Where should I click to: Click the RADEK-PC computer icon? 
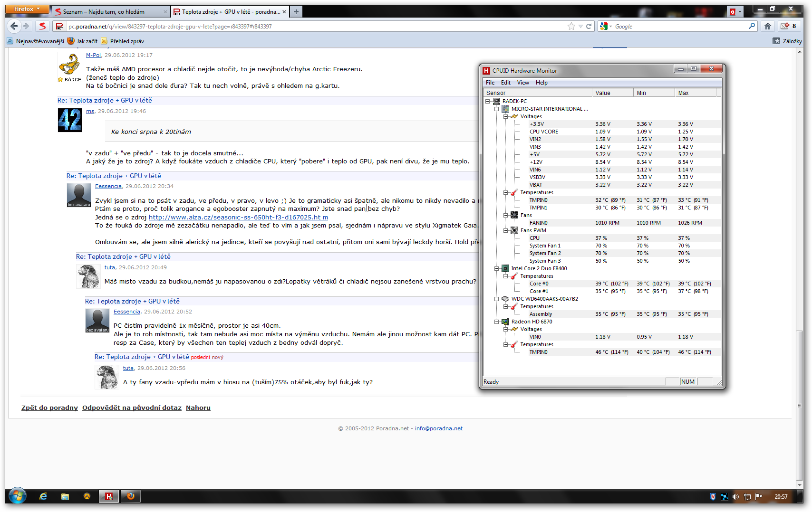(496, 101)
